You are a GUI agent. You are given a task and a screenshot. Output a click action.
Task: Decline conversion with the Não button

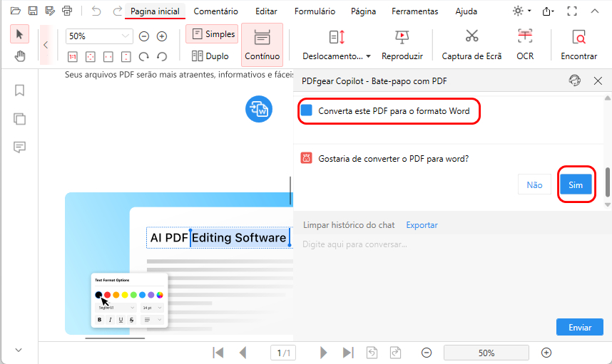[x=534, y=184]
